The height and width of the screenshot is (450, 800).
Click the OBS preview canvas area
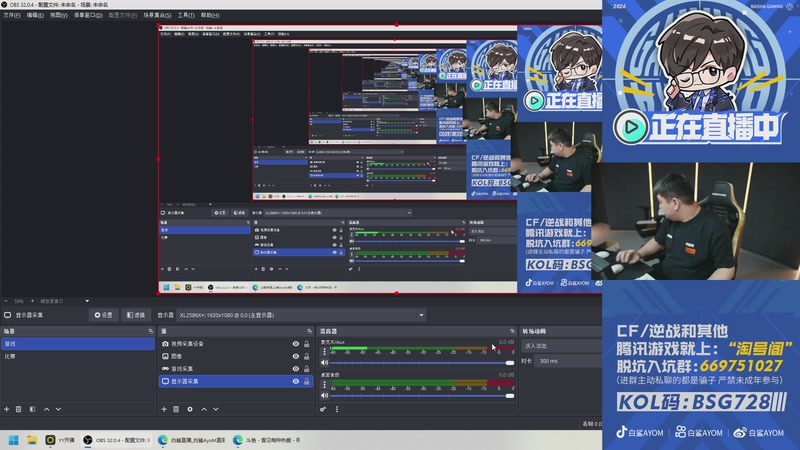(380, 159)
